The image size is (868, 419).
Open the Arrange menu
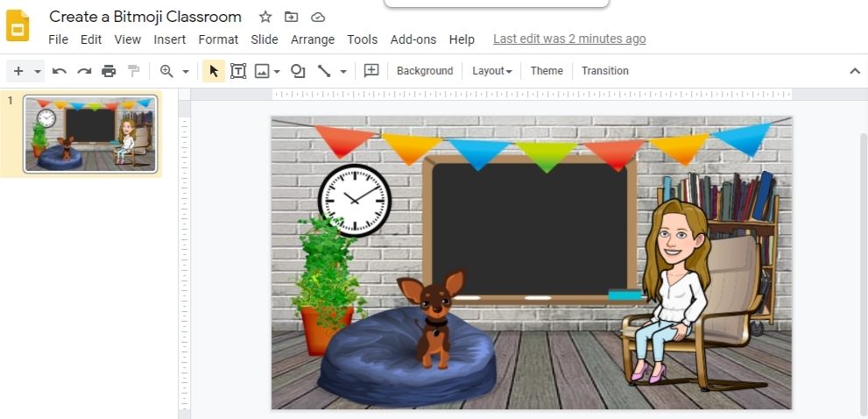pyautogui.click(x=313, y=39)
